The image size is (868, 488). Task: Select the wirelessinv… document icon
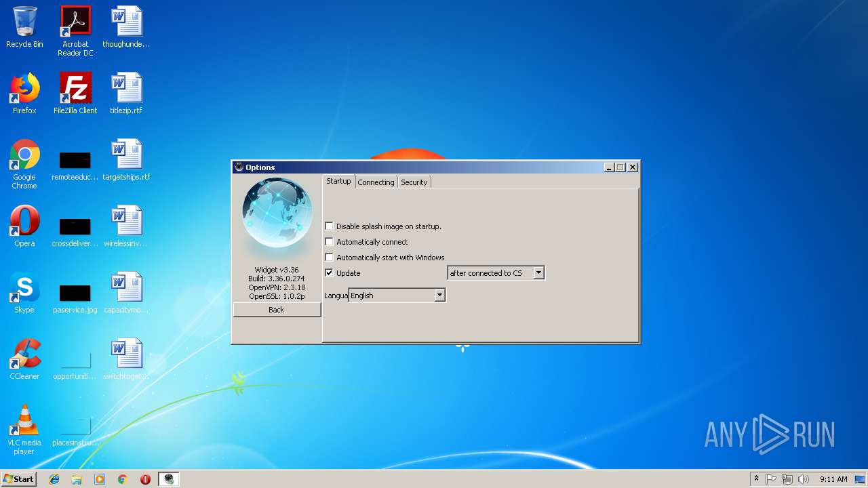(x=126, y=226)
